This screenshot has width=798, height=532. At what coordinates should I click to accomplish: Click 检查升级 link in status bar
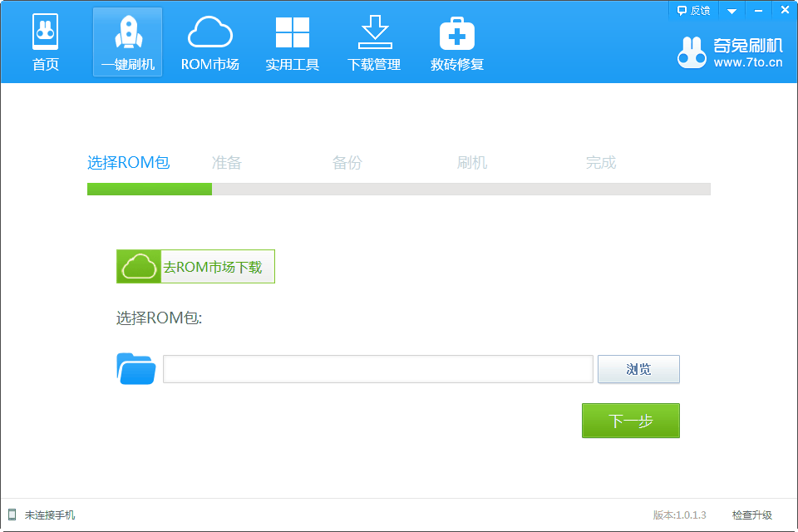(x=751, y=515)
